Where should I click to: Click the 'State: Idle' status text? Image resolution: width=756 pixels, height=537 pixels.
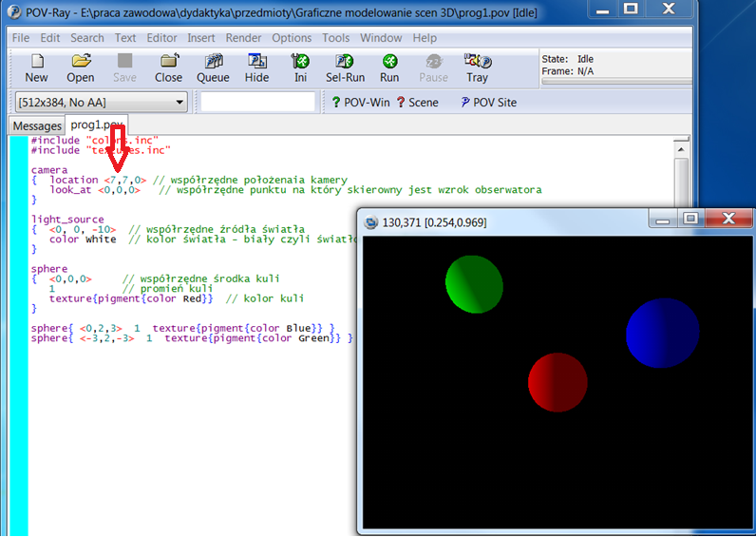tap(568, 59)
